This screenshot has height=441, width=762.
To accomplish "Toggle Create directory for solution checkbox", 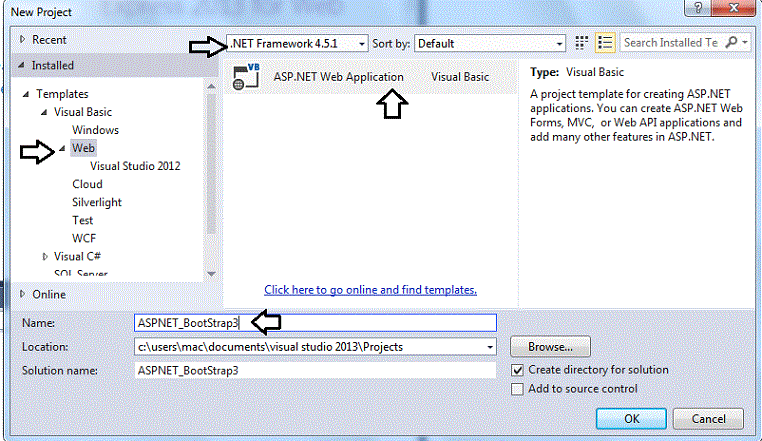I will 517,370.
